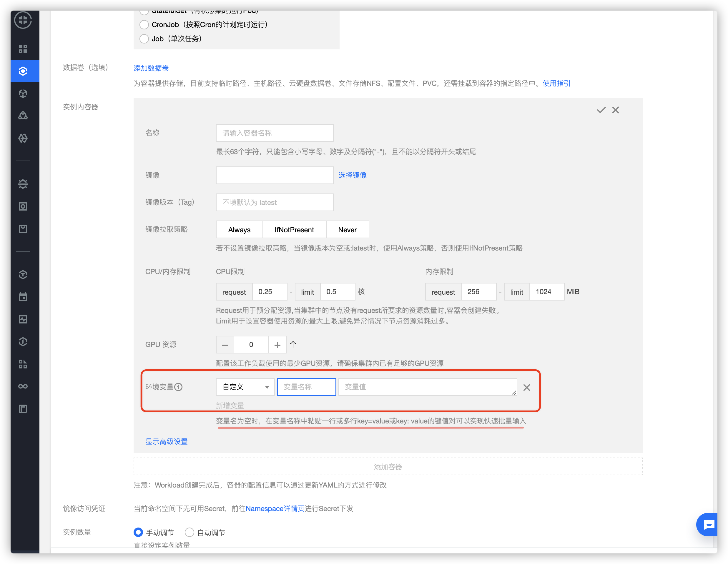
Task: Select the Job single-task radio
Action: (x=144, y=39)
